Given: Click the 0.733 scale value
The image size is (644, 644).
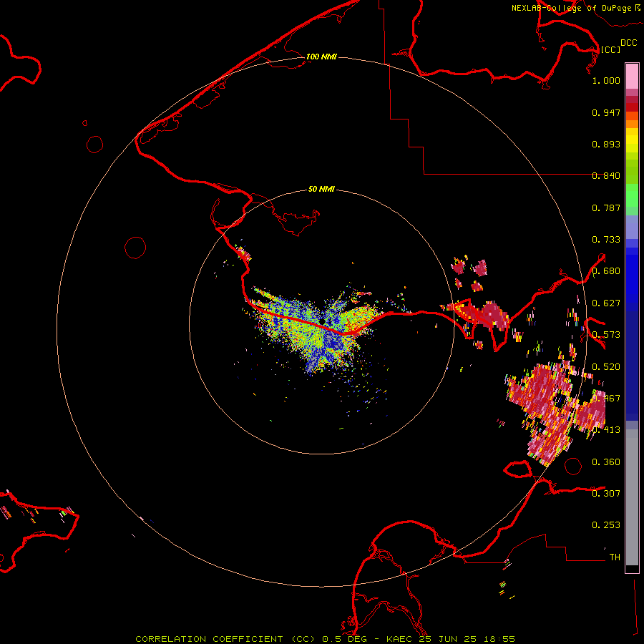Looking at the screenshot, I should click(606, 240).
